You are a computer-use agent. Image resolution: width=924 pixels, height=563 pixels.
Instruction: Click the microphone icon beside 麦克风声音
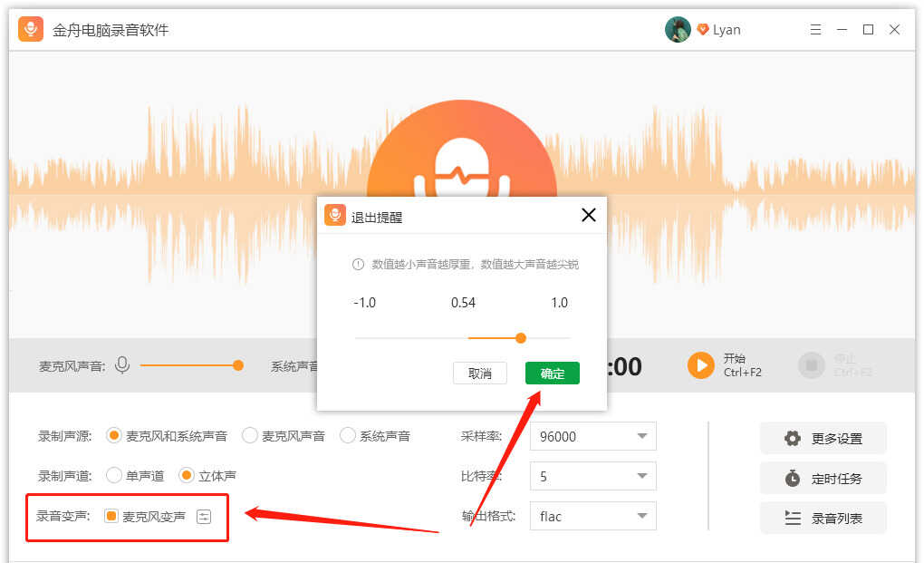122,365
